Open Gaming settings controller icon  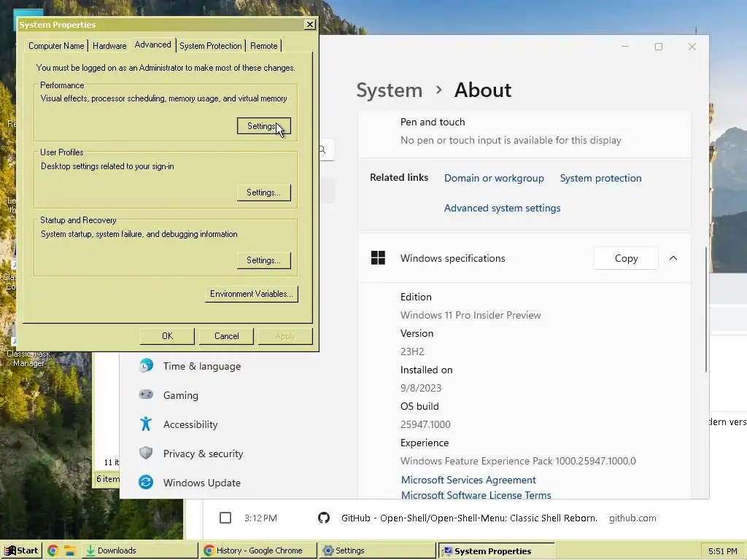click(146, 394)
